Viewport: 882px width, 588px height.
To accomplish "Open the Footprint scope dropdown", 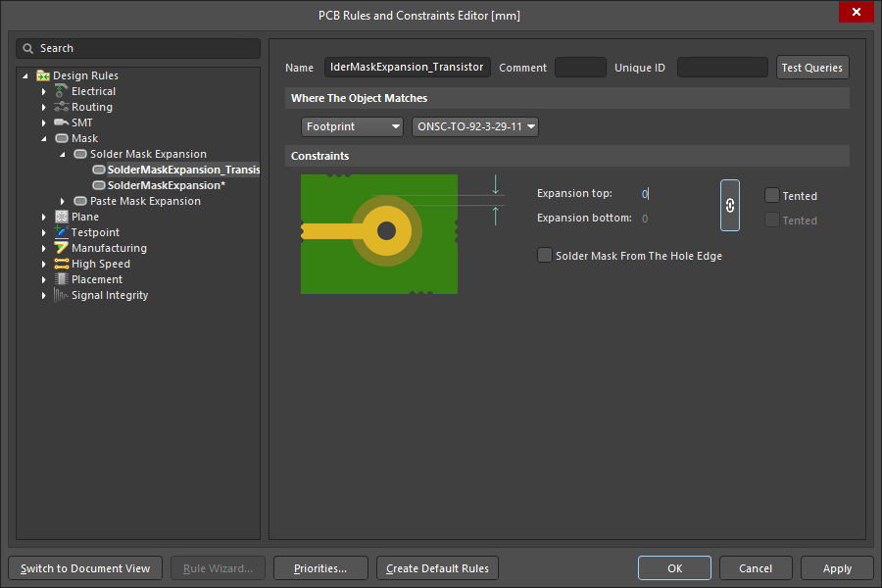I will tap(352, 126).
